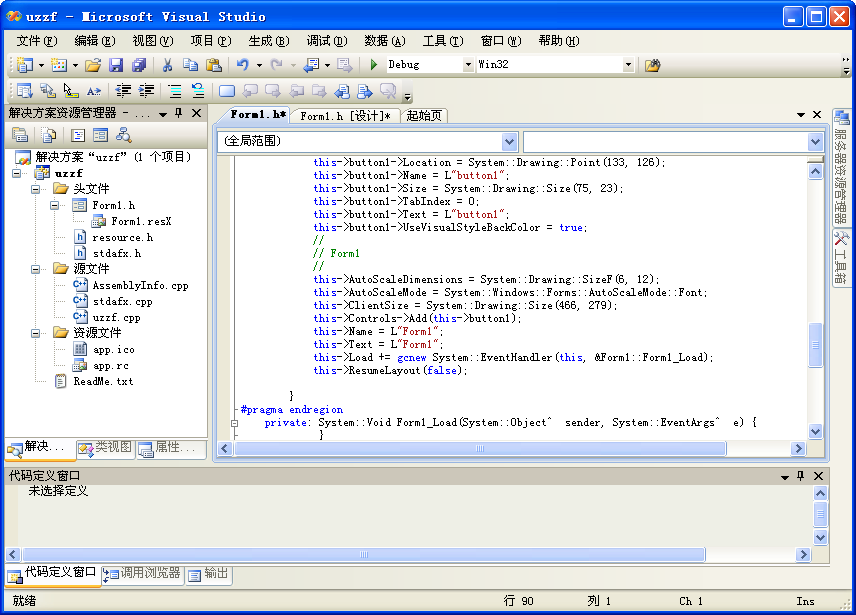856x615 pixels.
Task: Open the 全局范围 scope dropdown
Action: [x=509, y=142]
